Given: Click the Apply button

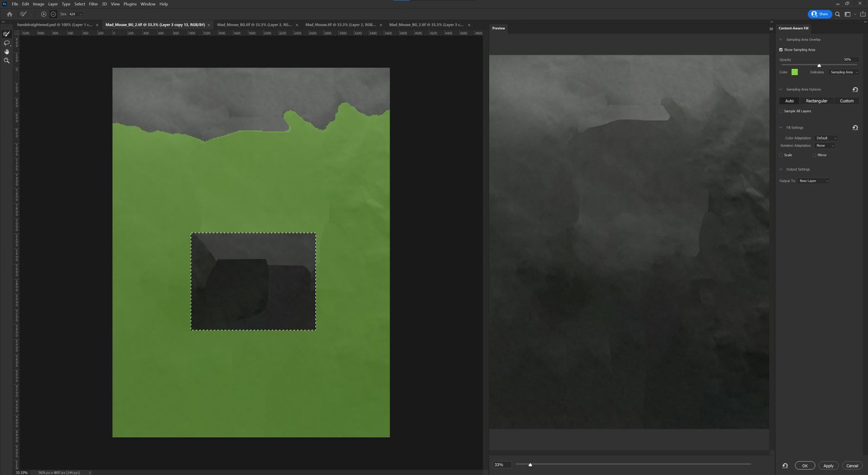Looking at the screenshot, I should (828, 466).
